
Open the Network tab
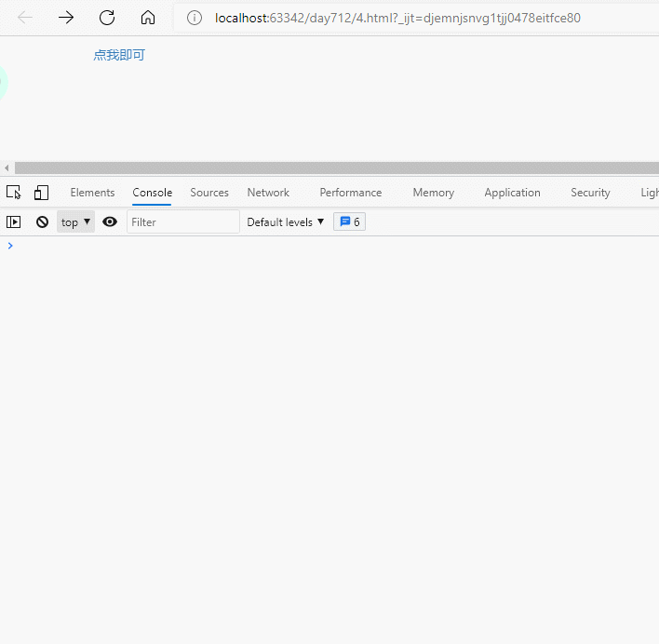(268, 193)
